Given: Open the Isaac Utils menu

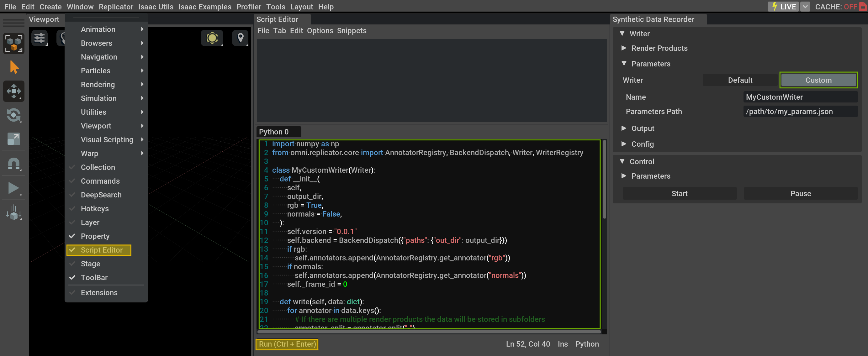Looking at the screenshot, I should (x=155, y=6).
